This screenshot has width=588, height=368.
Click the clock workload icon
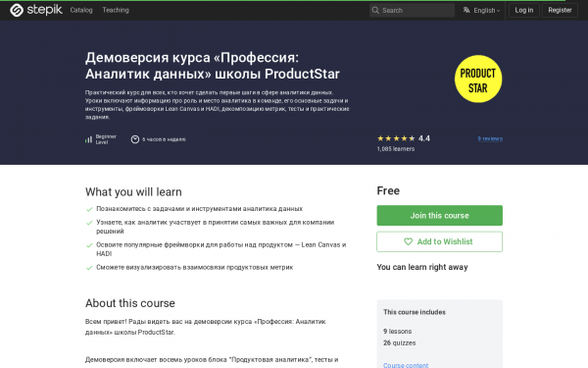135,139
